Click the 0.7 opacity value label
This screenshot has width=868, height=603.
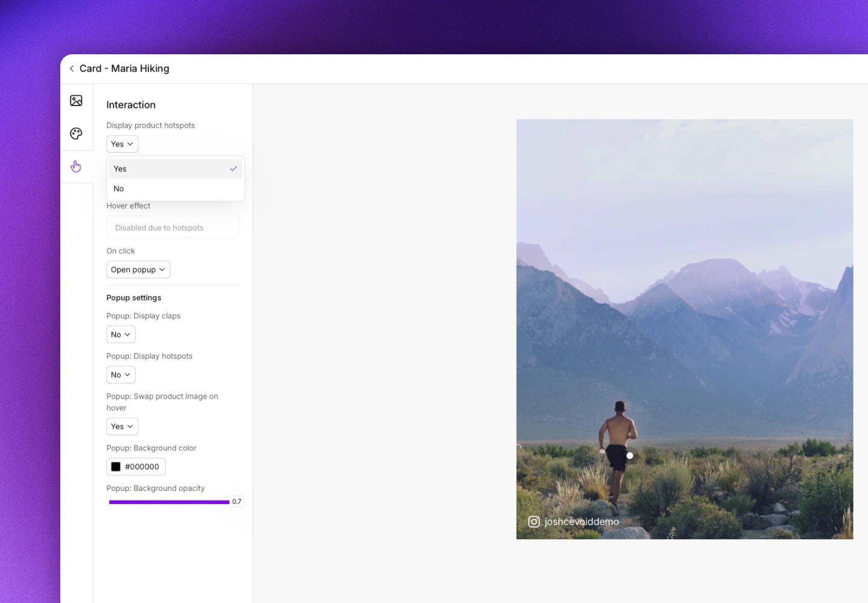(237, 502)
